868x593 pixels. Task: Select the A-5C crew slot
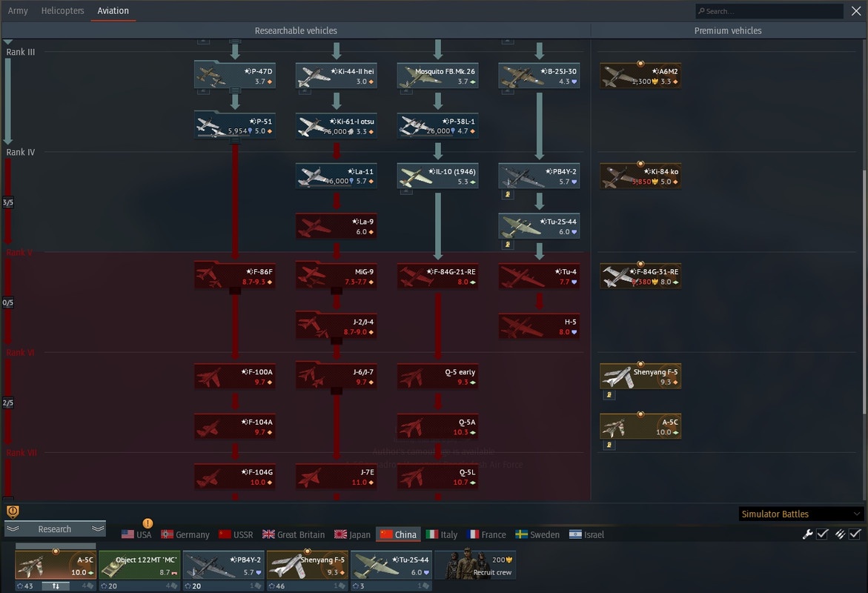[56, 565]
